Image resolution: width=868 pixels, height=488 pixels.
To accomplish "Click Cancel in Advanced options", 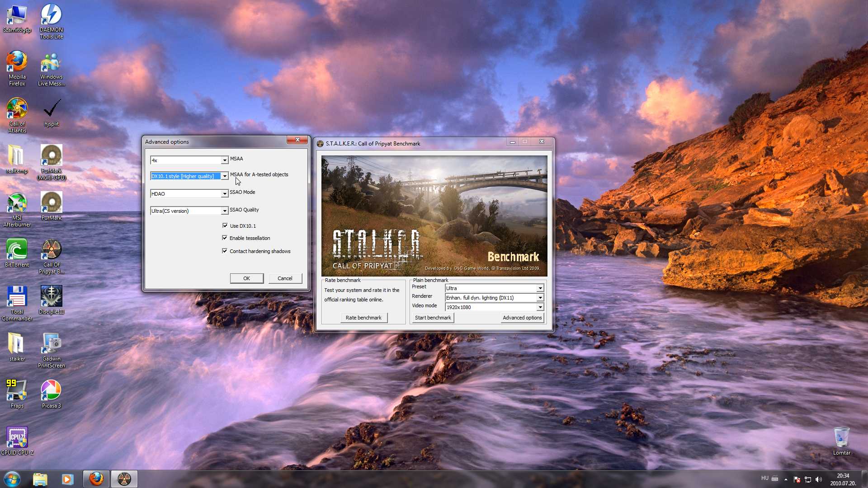I will [285, 278].
